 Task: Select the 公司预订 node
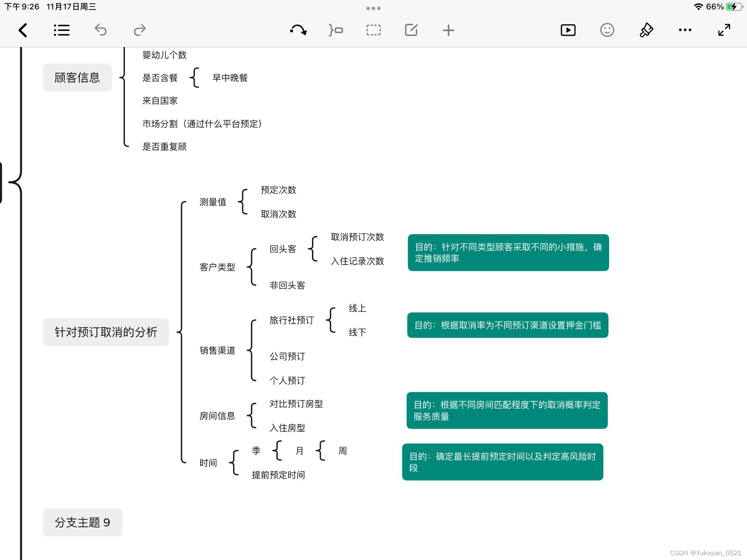pos(287,356)
